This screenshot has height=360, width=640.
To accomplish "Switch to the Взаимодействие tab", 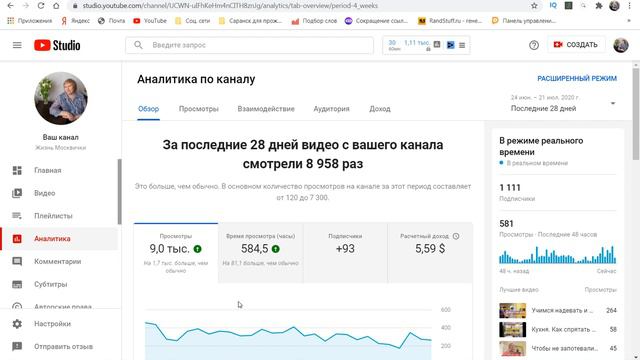I will click(266, 109).
